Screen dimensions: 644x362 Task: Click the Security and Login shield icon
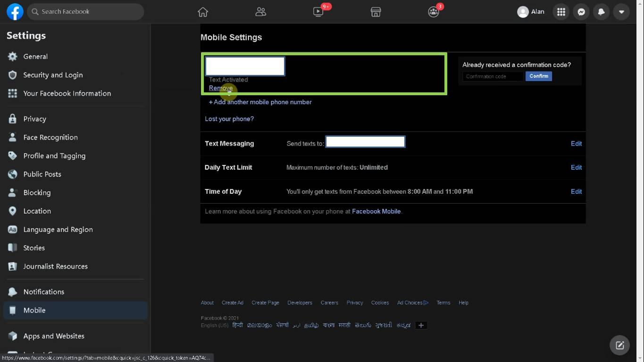tap(13, 75)
